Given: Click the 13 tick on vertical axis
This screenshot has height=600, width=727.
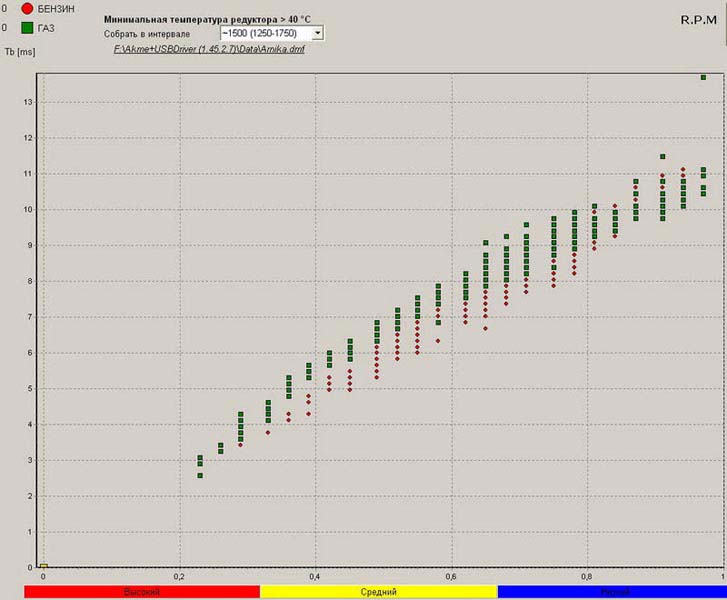Looking at the screenshot, I should pos(29,102).
